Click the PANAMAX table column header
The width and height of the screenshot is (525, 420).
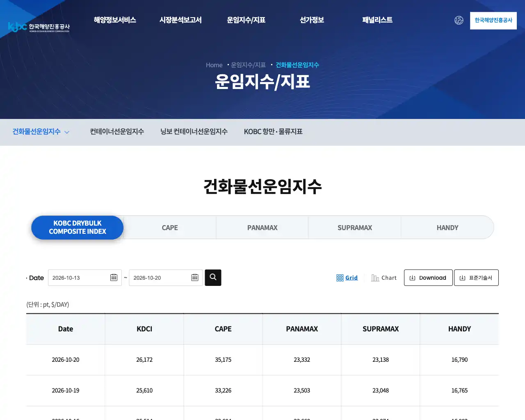pos(302,329)
